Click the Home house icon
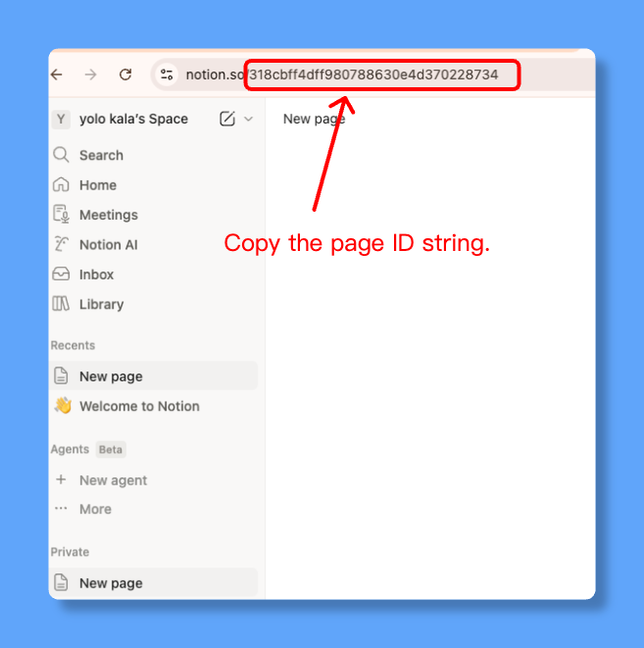The width and height of the screenshot is (644, 648). [61, 184]
